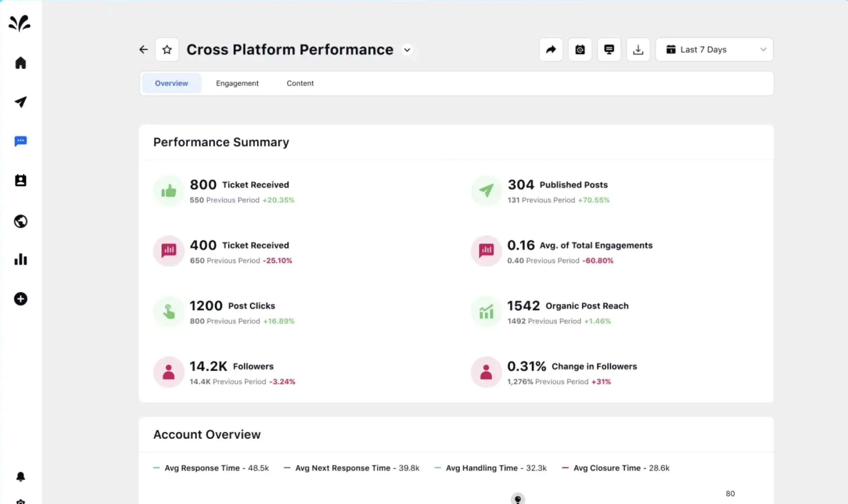Screen dimensions: 848x504
Task: Click the add/plus icon in sidebar
Action: (x=21, y=298)
